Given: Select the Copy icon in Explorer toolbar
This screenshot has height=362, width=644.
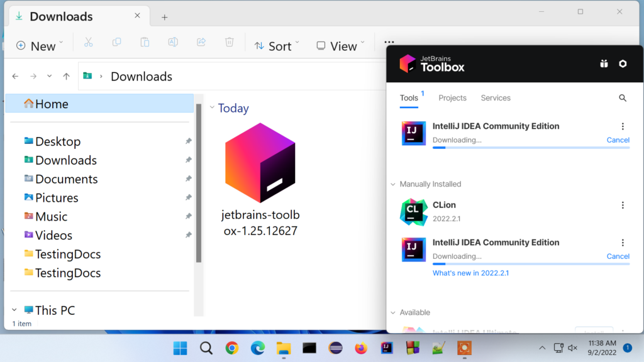Looking at the screenshot, I should 116,42.
